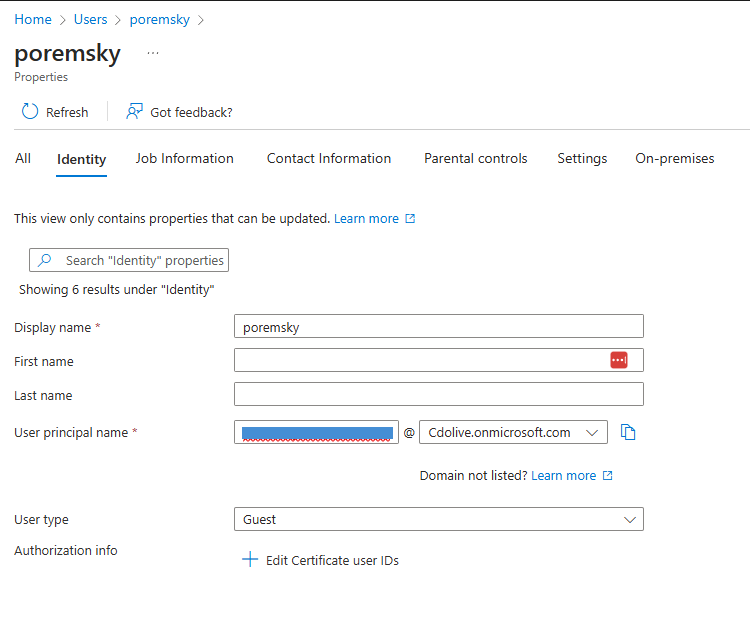Copy user principal name with copy icon
Image resolution: width=750 pixels, height=631 pixels.
(x=628, y=432)
